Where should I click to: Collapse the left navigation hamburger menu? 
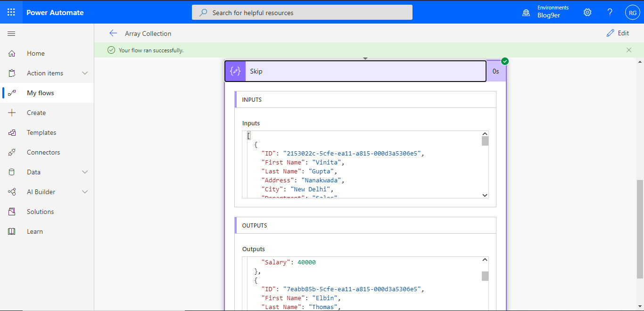pos(12,34)
